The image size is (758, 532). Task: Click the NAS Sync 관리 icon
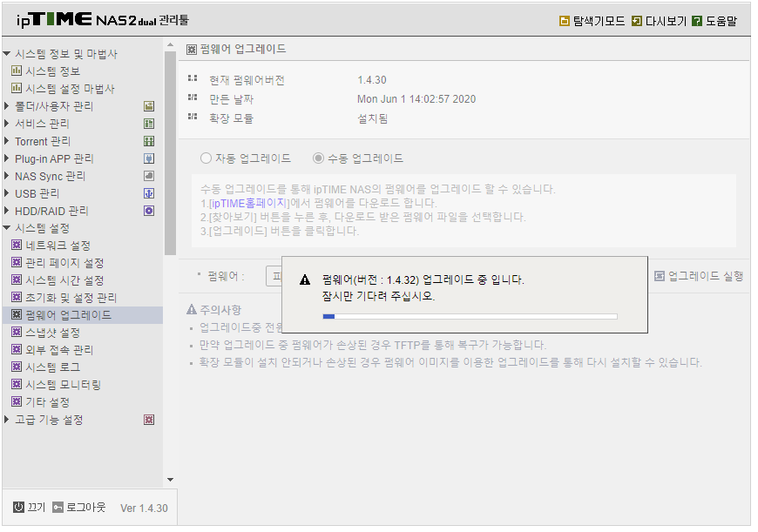coord(149,176)
